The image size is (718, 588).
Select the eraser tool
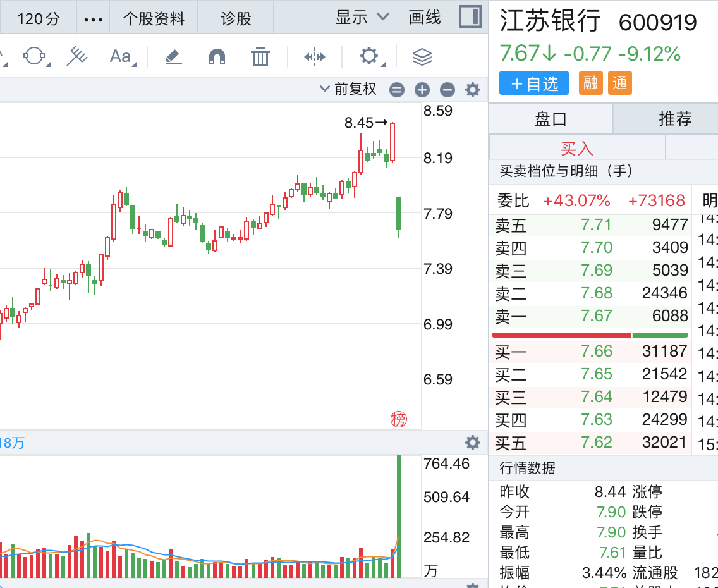coord(174,57)
